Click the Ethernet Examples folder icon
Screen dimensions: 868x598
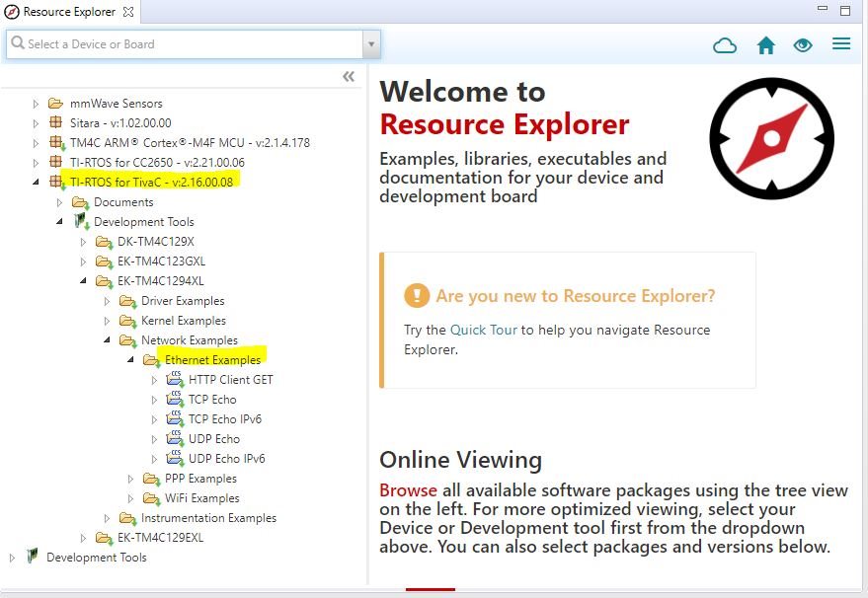pyautogui.click(x=151, y=361)
